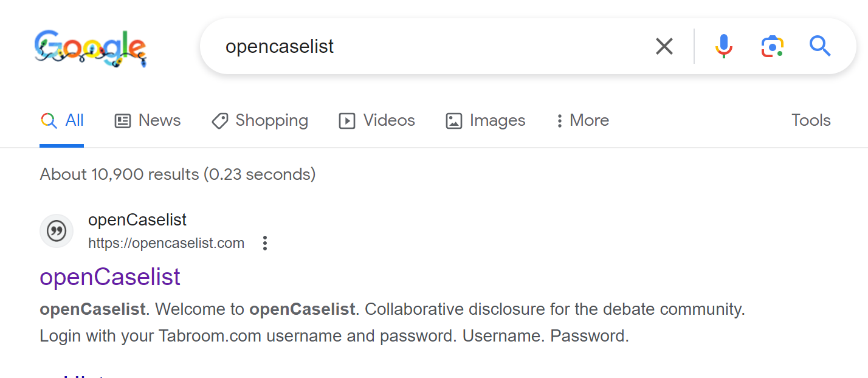Switch to the Shopping tab
The image size is (868, 378).
tap(260, 120)
